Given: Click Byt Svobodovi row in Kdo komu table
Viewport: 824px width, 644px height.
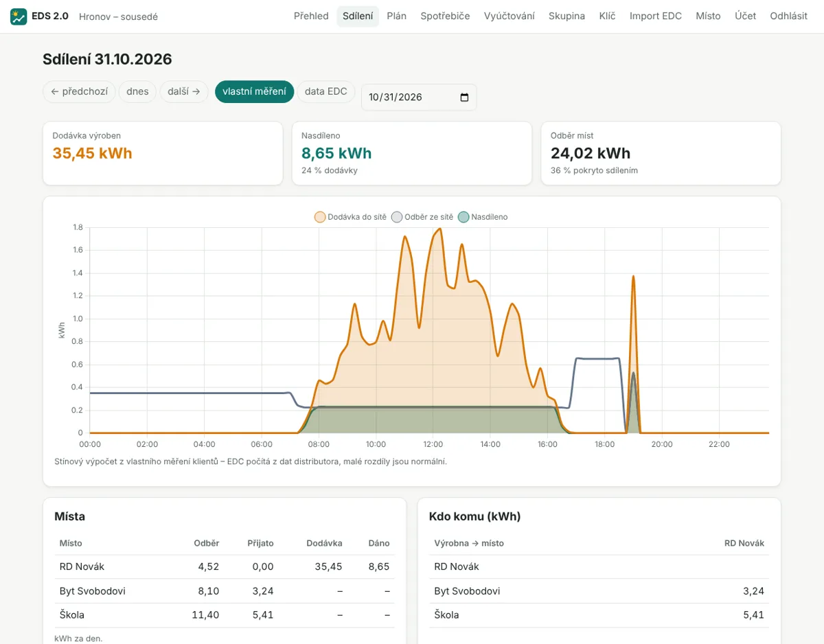Looking at the screenshot, I should click(x=599, y=591).
